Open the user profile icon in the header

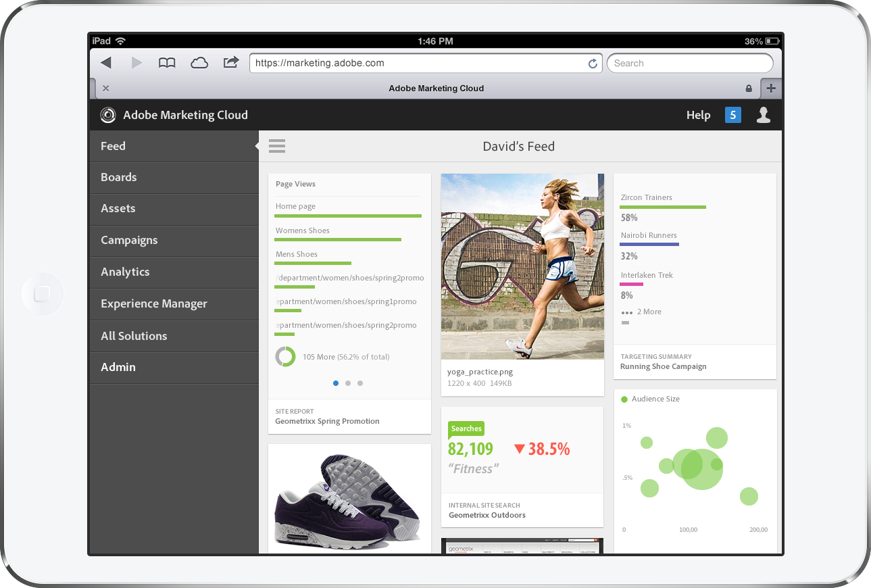(x=763, y=115)
